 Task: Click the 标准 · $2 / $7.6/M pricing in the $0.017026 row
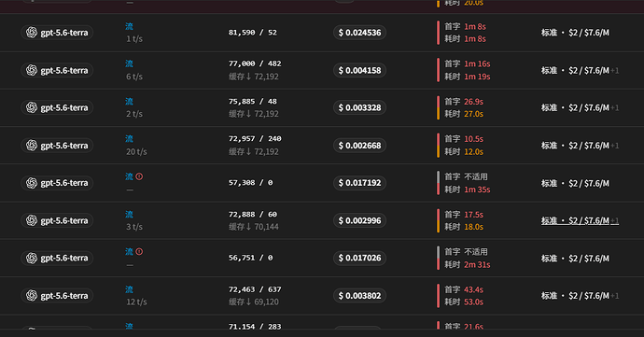pos(575,258)
